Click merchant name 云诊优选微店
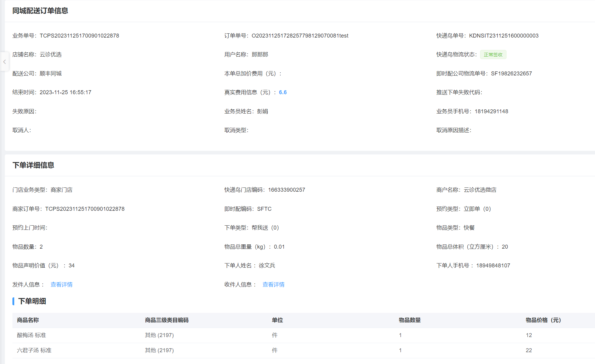This screenshot has width=595, height=364. pos(480,190)
